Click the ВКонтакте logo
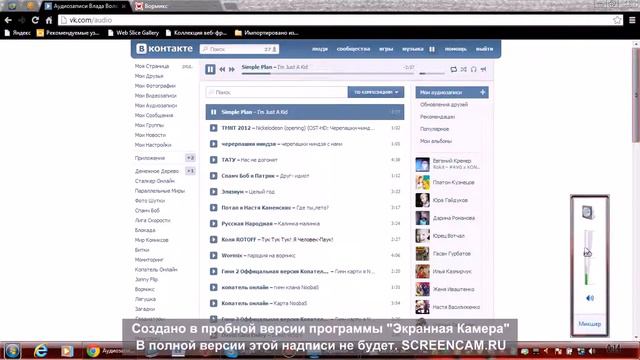This screenshot has height=360, width=640. coord(164,49)
